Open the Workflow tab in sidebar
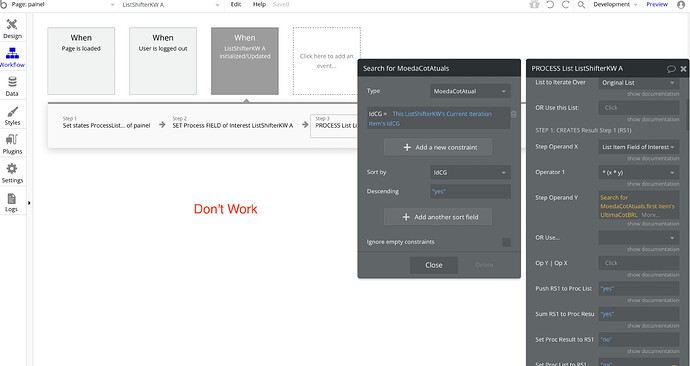 (x=12, y=58)
